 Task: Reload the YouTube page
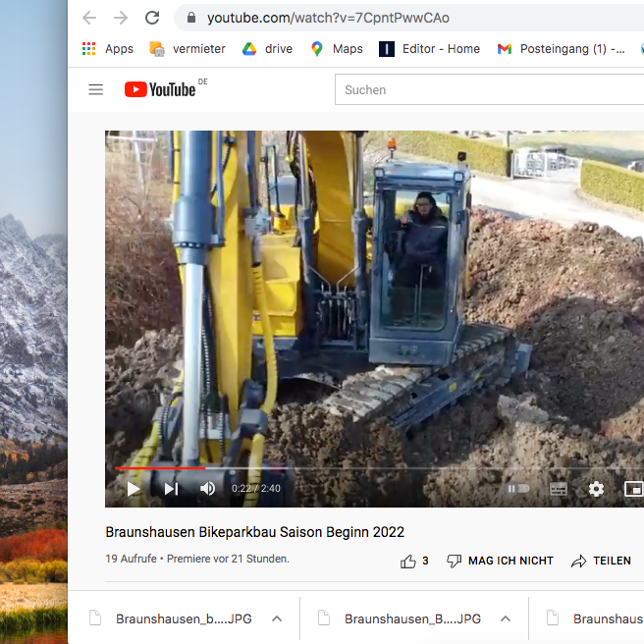pyautogui.click(x=152, y=18)
